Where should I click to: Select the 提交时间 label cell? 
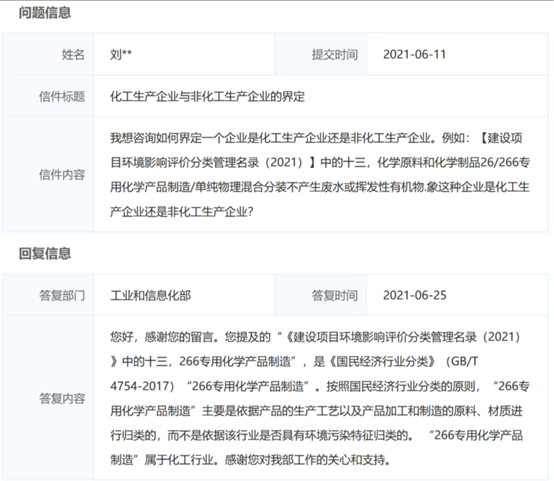(321, 54)
